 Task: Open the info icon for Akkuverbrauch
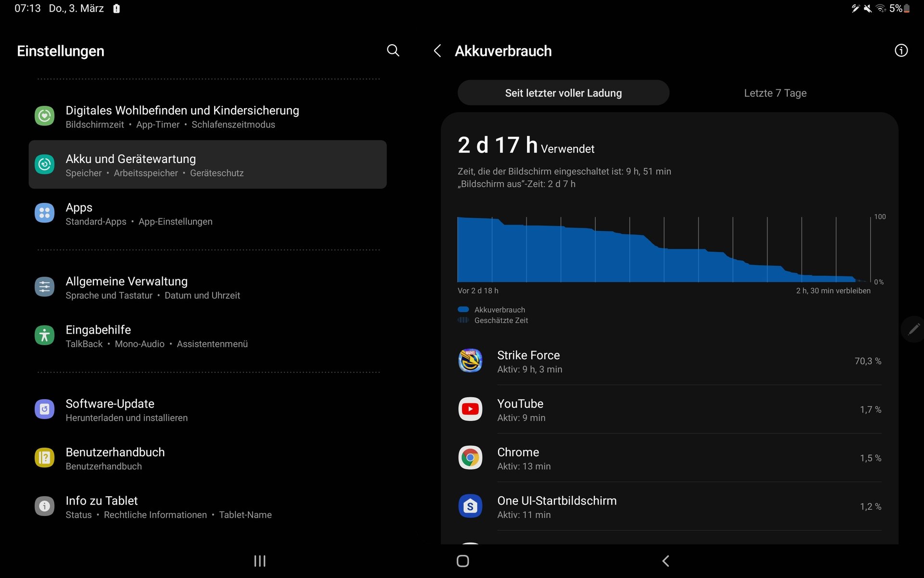point(901,50)
